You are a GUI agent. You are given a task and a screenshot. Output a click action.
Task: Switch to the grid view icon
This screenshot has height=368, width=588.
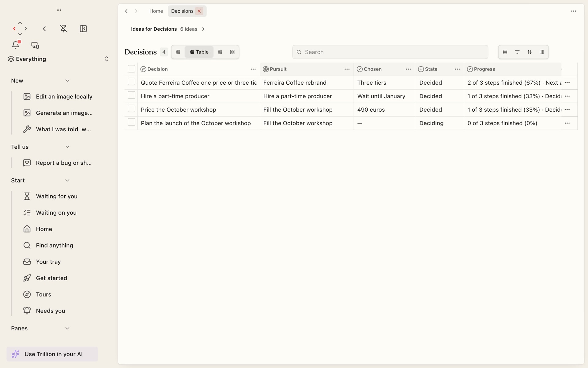232,52
